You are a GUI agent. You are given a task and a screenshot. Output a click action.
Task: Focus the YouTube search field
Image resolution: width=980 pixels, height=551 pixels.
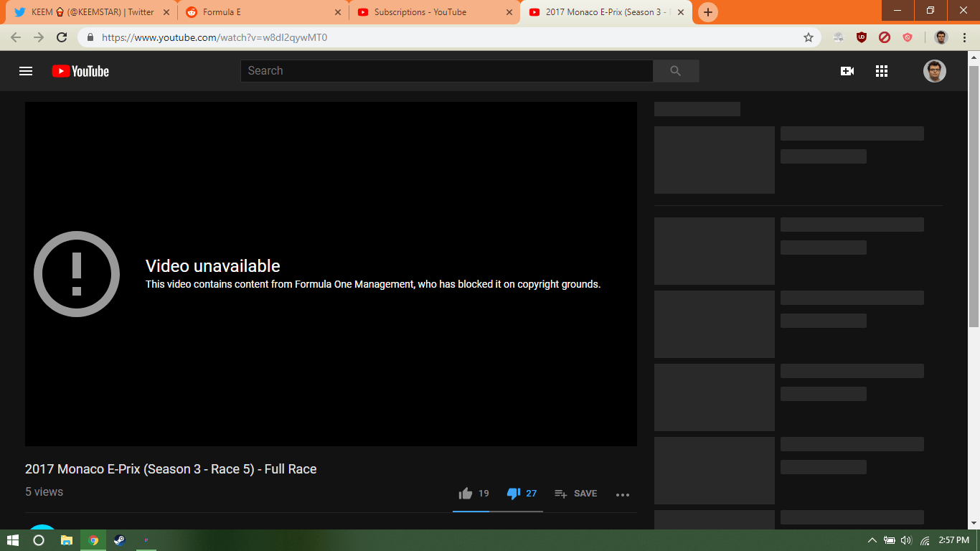click(446, 71)
